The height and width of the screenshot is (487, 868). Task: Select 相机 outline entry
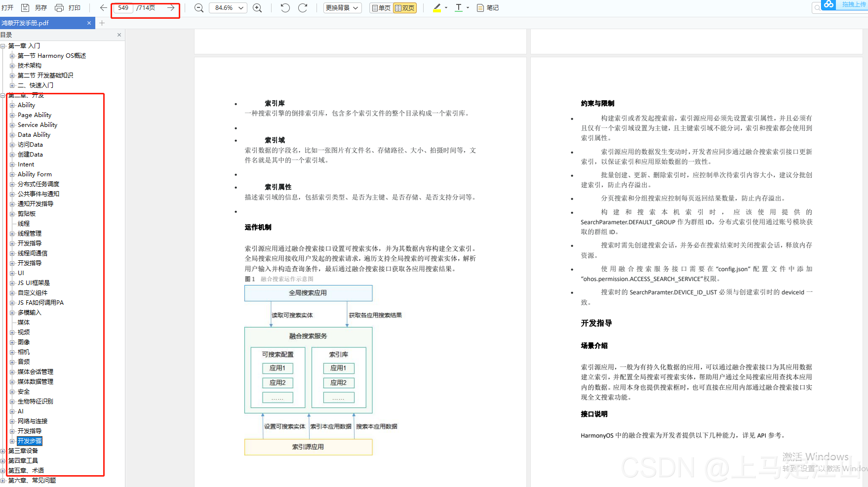[24, 352]
